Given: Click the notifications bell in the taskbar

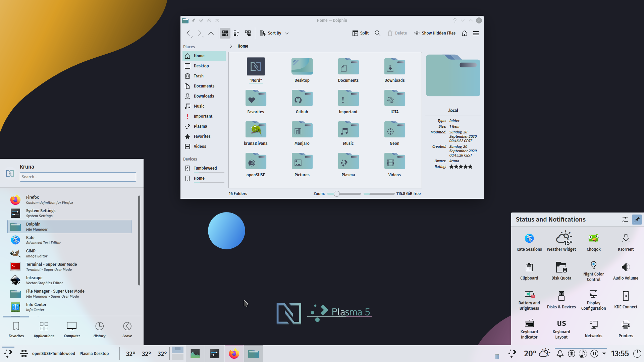Looking at the screenshot, I should [560, 354].
